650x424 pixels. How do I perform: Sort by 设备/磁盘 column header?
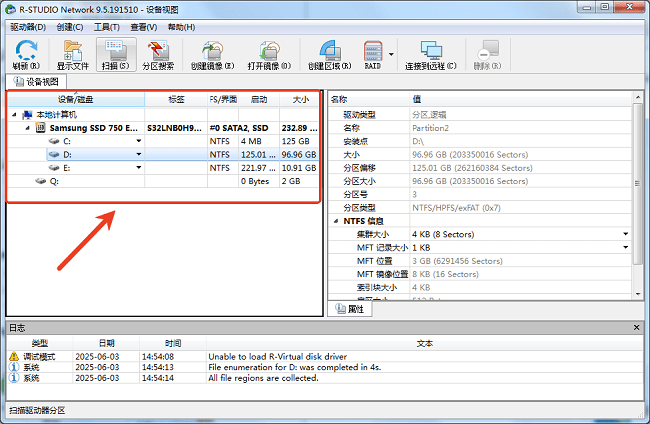click(x=75, y=99)
